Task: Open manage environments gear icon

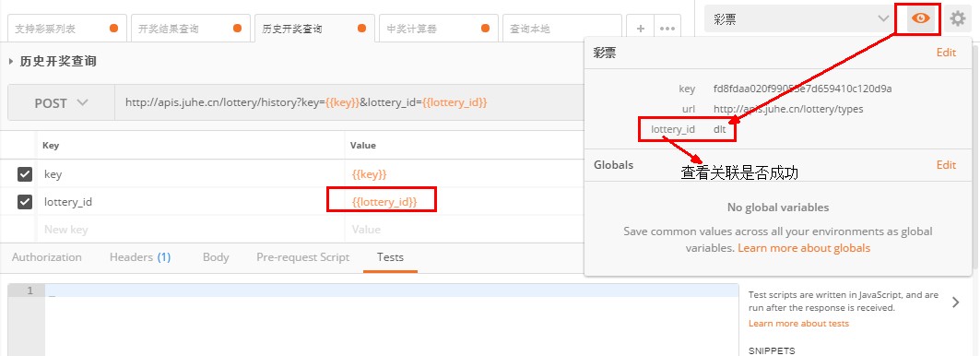Action: [x=958, y=18]
